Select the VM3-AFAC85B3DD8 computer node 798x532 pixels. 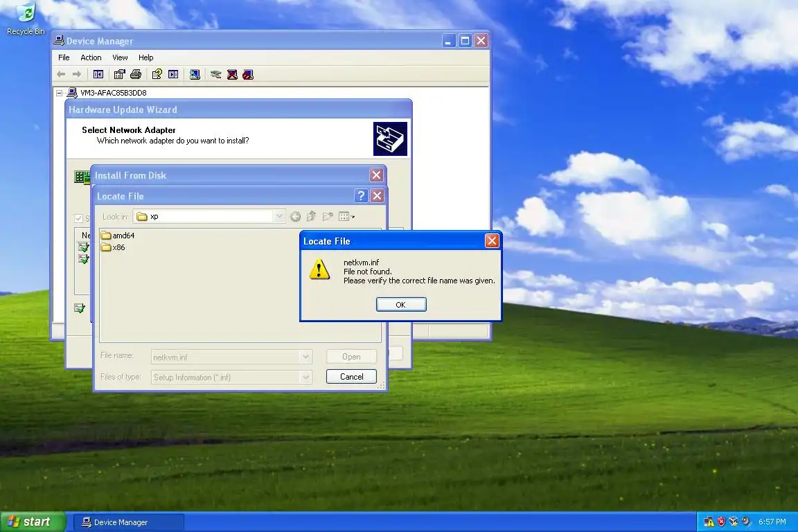pos(114,93)
